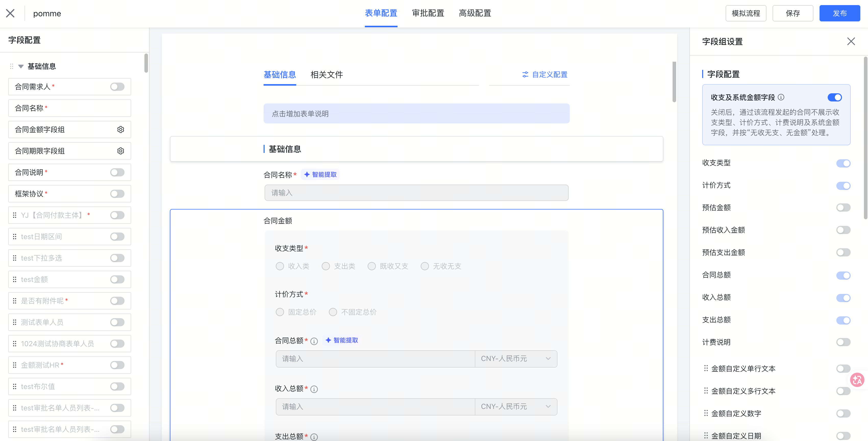The width and height of the screenshot is (868, 441).
Task: Toggle the 合同说明 field switch
Action: [117, 172]
